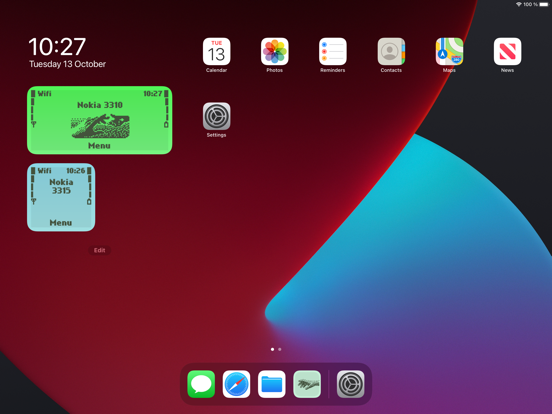Open Settings on the home screen

[217, 116]
